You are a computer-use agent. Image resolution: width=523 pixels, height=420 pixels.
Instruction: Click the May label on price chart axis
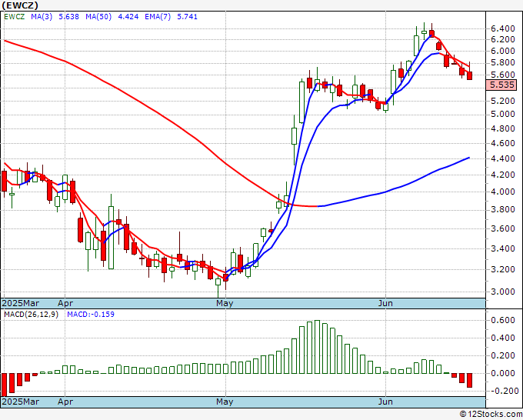tap(225, 303)
